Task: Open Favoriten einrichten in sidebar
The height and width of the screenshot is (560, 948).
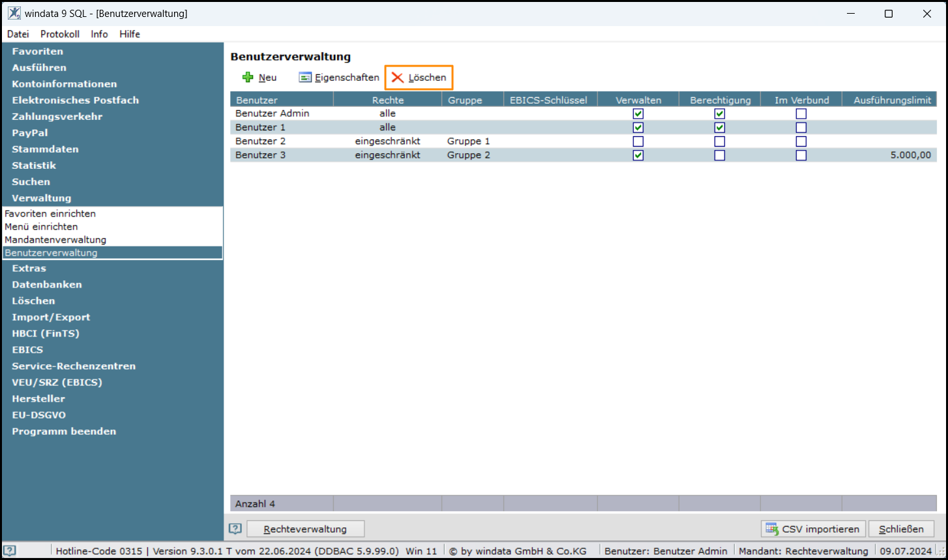Action: coord(50,214)
